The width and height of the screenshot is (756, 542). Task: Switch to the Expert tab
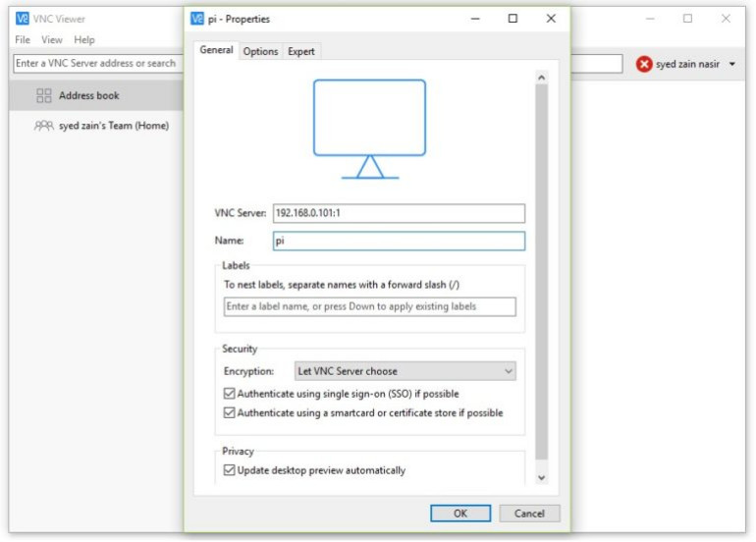(x=300, y=51)
